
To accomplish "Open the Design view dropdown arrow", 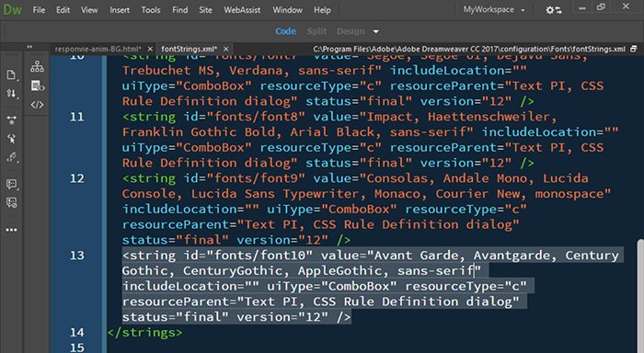I will pyautogui.click(x=375, y=31).
